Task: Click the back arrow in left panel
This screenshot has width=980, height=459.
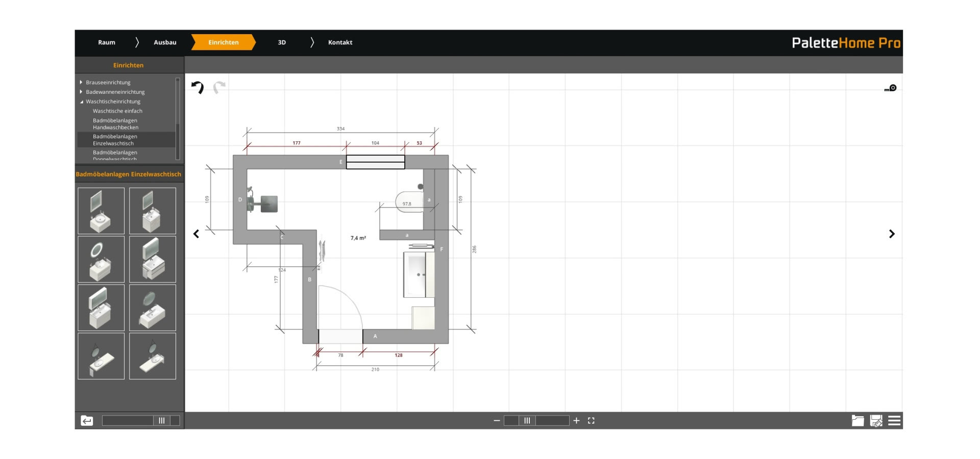Action: [x=87, y=421]
